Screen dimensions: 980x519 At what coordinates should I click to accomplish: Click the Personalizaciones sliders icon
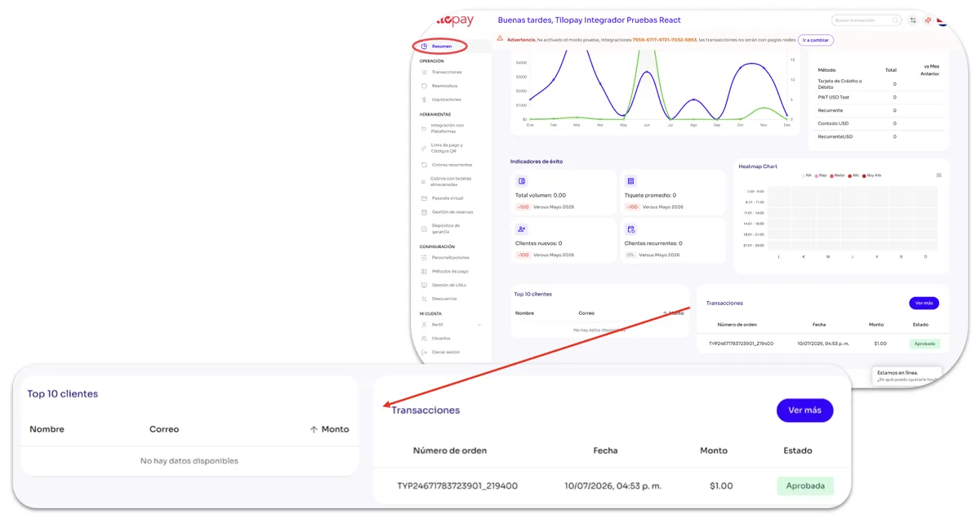point(424,258)
